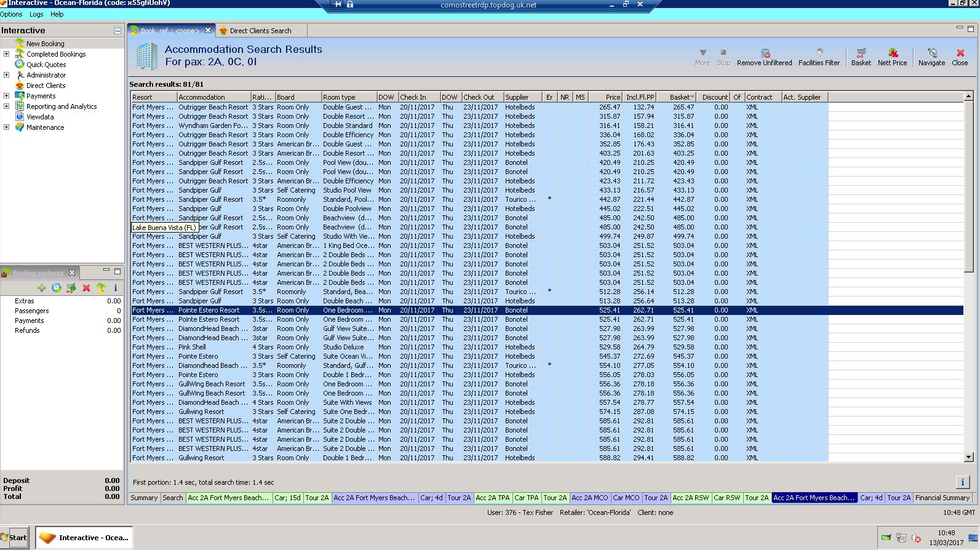Open the Logs menu
The height and width of the screenshot is (550, 980).
pos(36,14)
